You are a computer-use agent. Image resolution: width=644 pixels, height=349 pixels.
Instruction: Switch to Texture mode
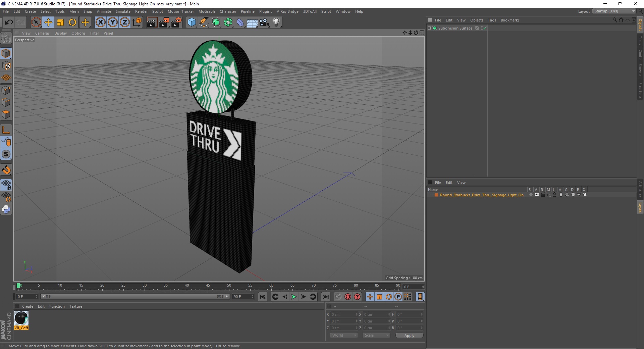(x=6, y=66)
